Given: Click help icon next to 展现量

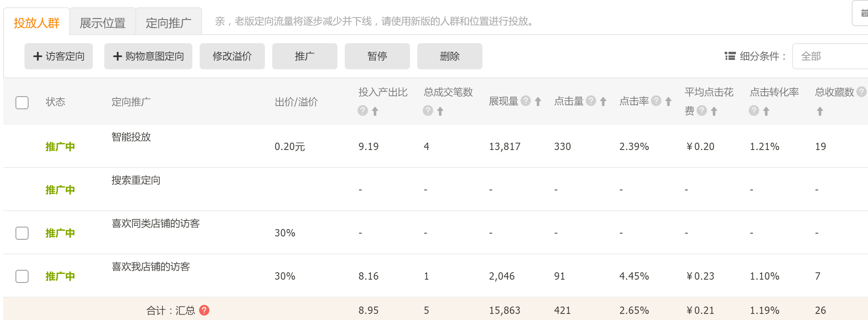Looking at the screenshot, I should tap(526, 101).
